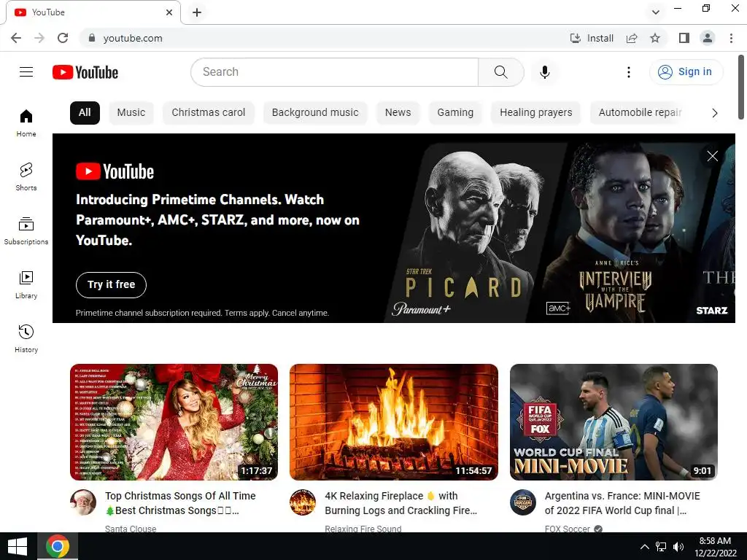Share this page using the share icon
This screenshot has width=747, height=560.
632,38
